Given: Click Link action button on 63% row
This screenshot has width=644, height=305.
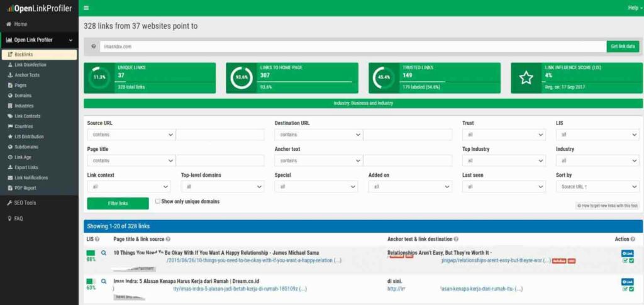Looking at the screenshot, I should [627, 282].
